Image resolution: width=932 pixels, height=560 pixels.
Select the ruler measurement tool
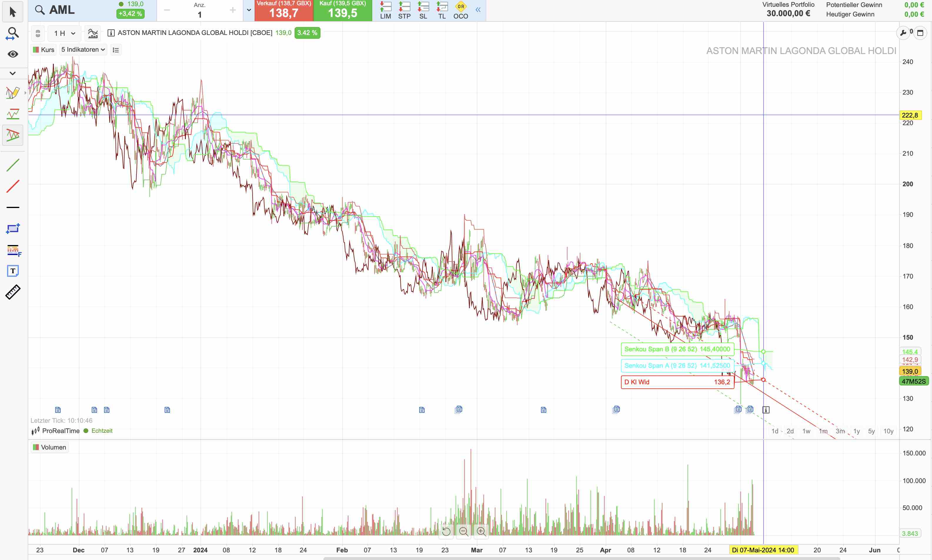point(13,292)
